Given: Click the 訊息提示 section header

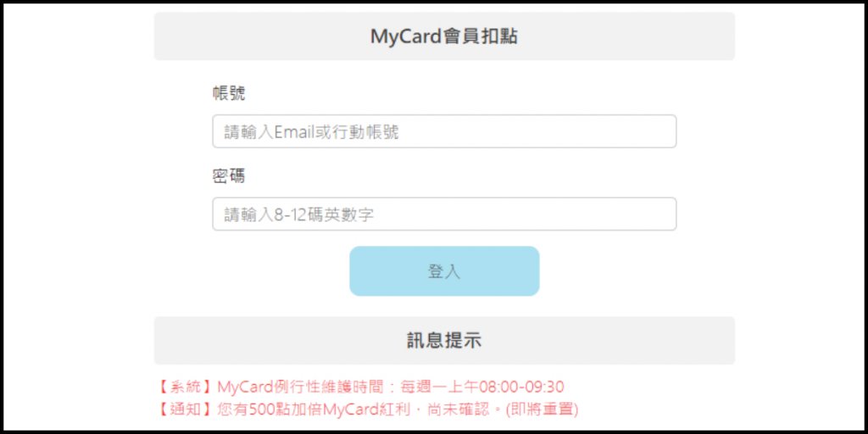Looking at the screenshot, I should (444, 340).
